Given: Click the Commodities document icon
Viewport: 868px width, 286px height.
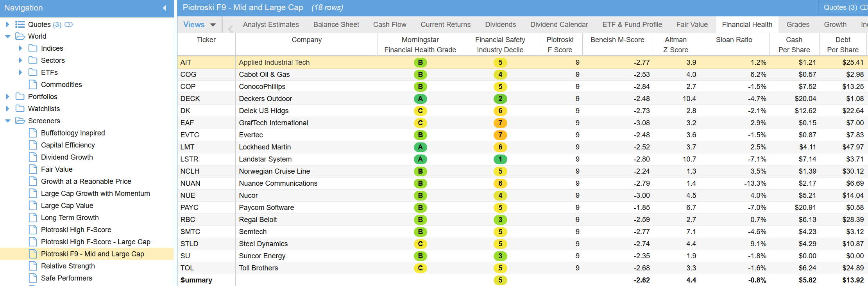Looking at the screenshot, I should pos(33,85).
